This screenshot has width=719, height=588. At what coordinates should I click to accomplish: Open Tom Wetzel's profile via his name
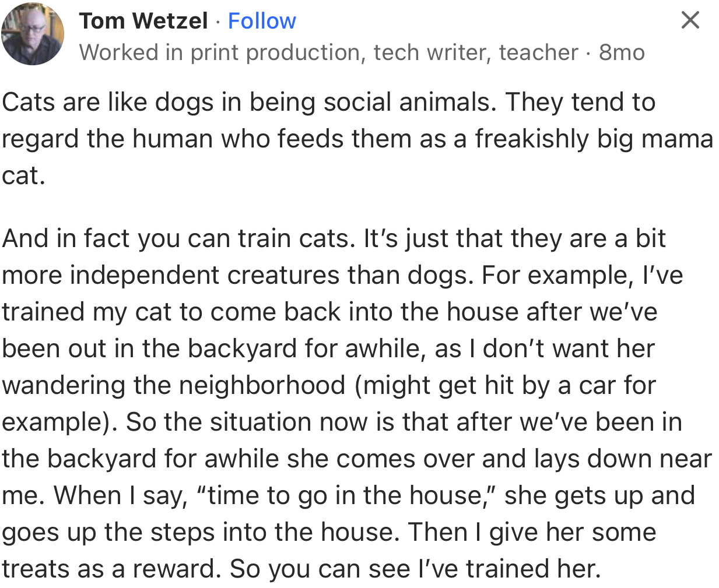click(x=143, y=20)
